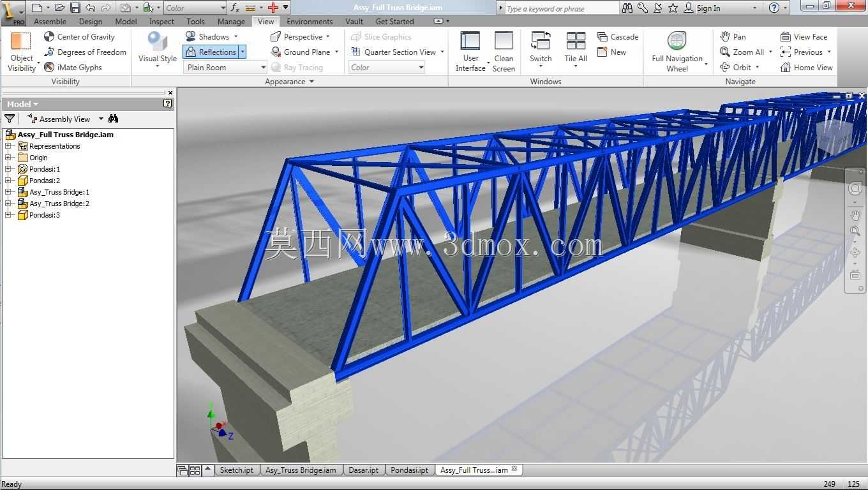Return to Home View
Image resolution: width=868 pixels, height=490 pixels.
pyautogui.click(x=806, y=67)
